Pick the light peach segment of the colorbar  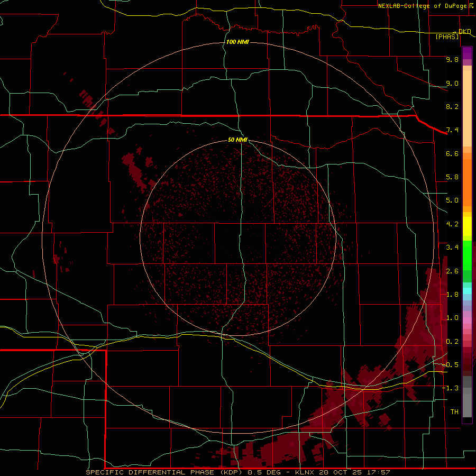click(467, 108)
